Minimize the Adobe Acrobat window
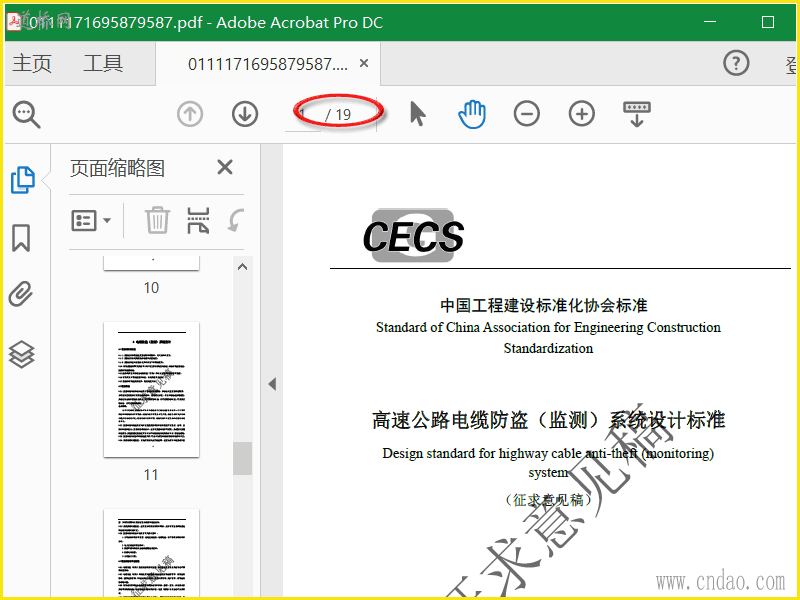800x600 pixels. 710,22
